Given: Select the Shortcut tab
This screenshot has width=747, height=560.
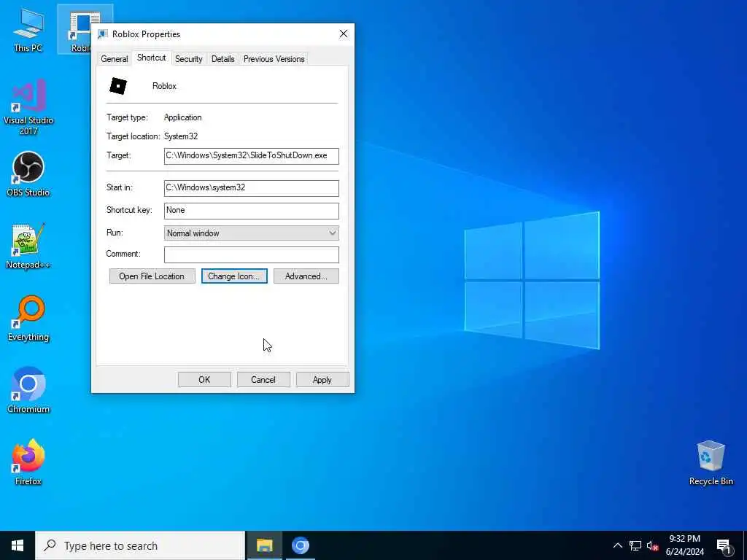Looking at the screenshot, I should (152, 58).
